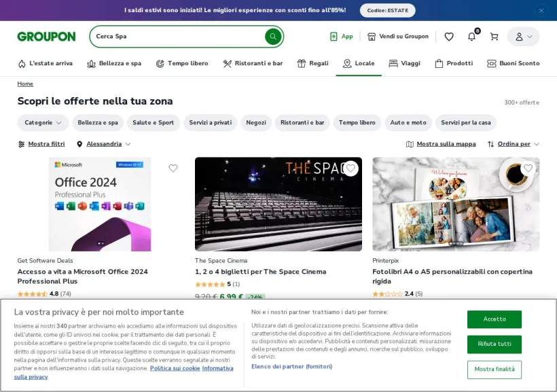557x392 pixels.
Task: Open the Viaggi navigation item
Action: (404, 63)
